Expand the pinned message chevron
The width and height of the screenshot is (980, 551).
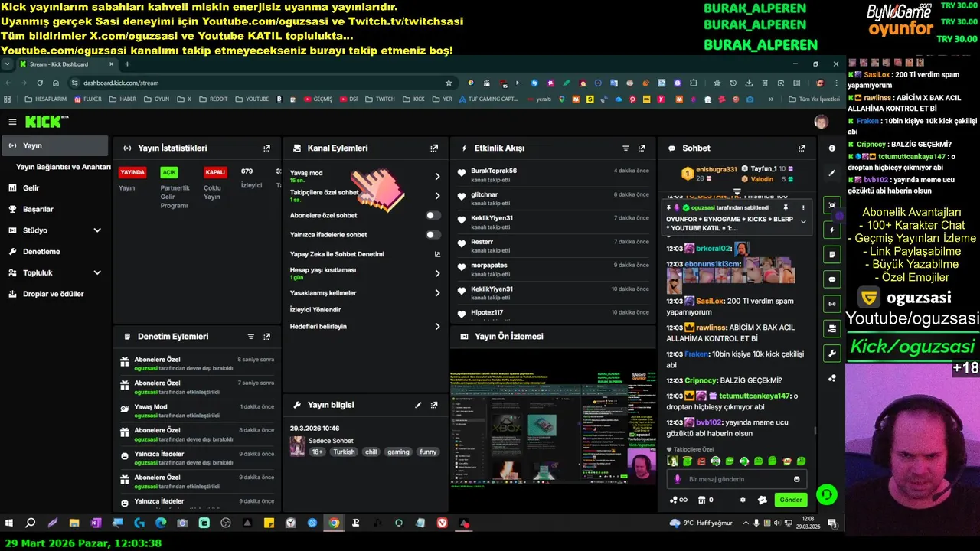(803, 222)
